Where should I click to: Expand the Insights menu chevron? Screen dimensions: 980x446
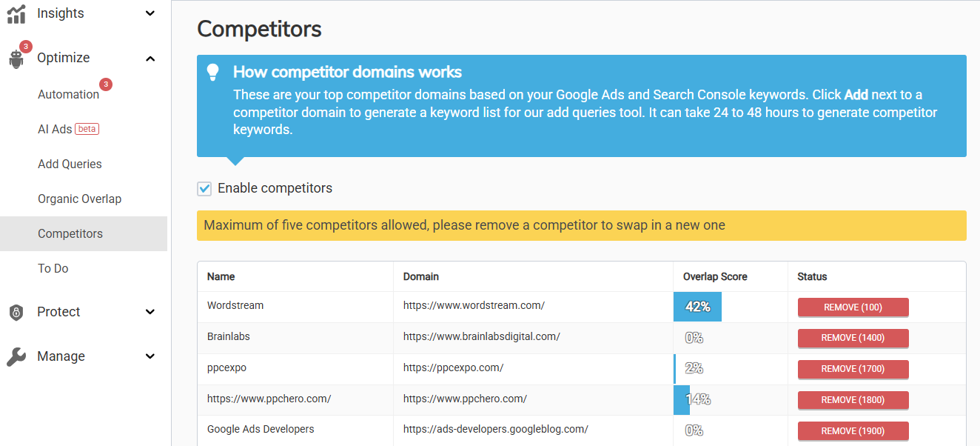coord(150,14)
